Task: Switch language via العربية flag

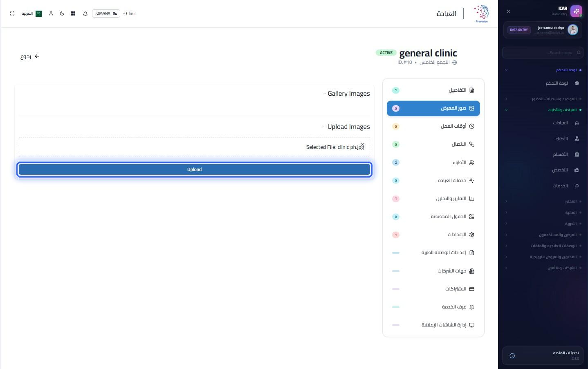Action: (x=31, y=13)
